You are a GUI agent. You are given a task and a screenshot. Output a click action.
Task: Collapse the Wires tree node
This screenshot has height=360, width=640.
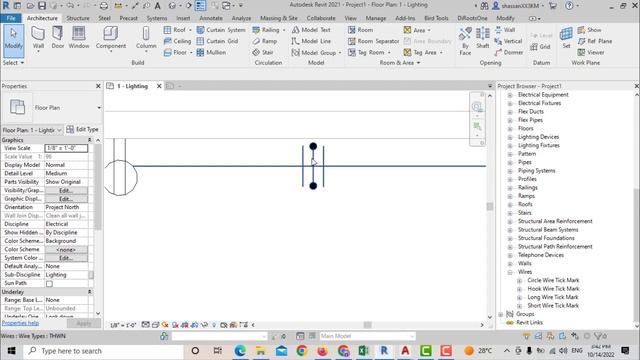tap(510, 272)
